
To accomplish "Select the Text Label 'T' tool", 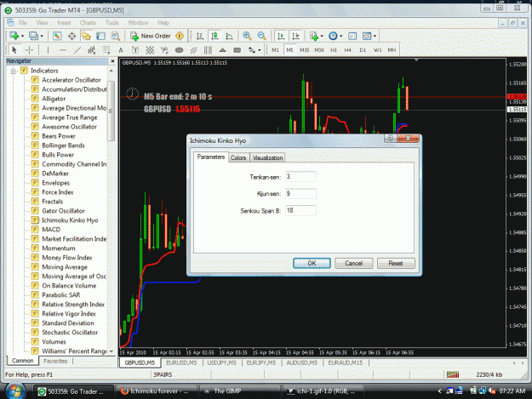I will [135, 50].
